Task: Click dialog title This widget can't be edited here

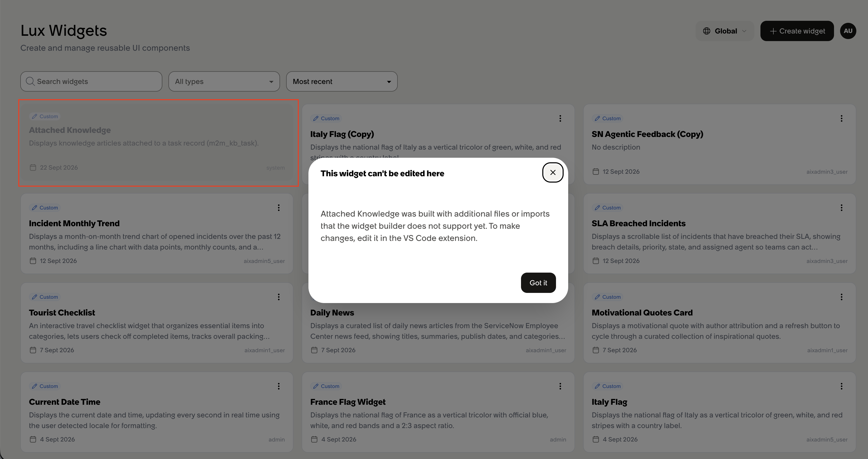Action: [382, 173]
